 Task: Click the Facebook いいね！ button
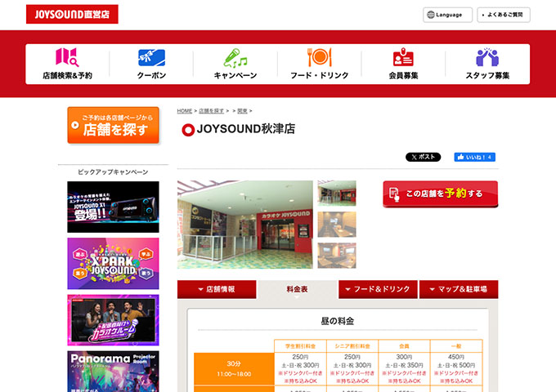(475, 157)
